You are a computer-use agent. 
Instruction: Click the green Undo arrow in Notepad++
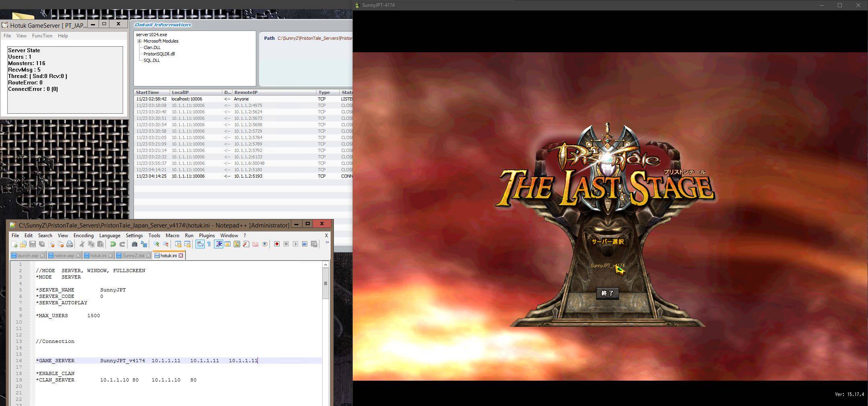click(x=113, y=244)
